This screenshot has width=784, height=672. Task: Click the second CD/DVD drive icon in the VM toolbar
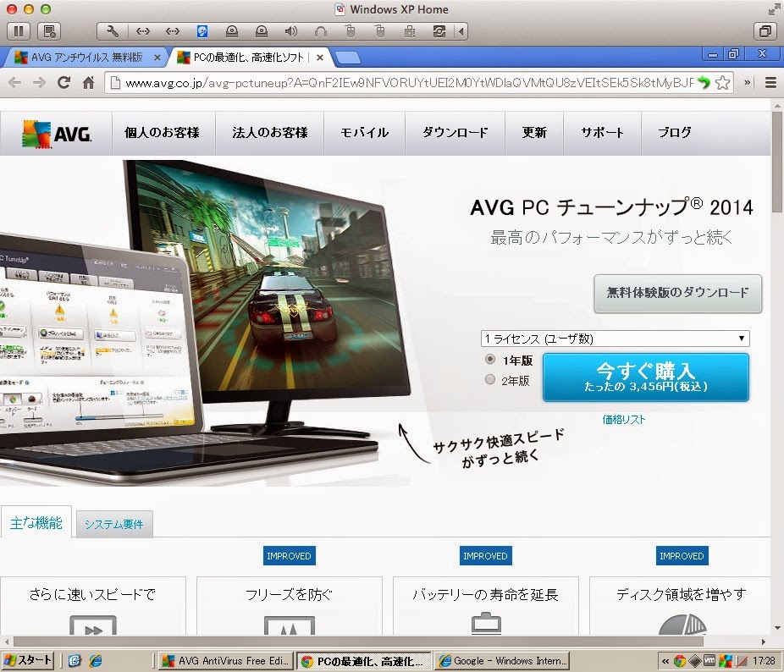click(x=261, y=31)
